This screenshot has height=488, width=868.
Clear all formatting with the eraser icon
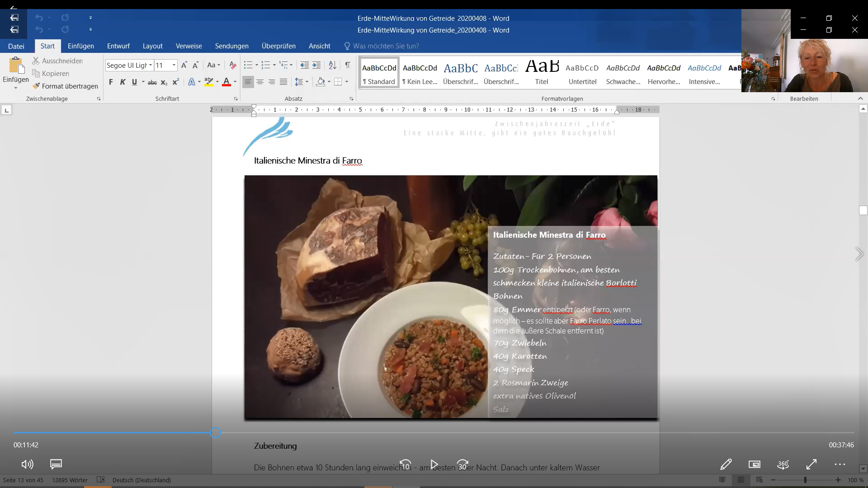232,65
